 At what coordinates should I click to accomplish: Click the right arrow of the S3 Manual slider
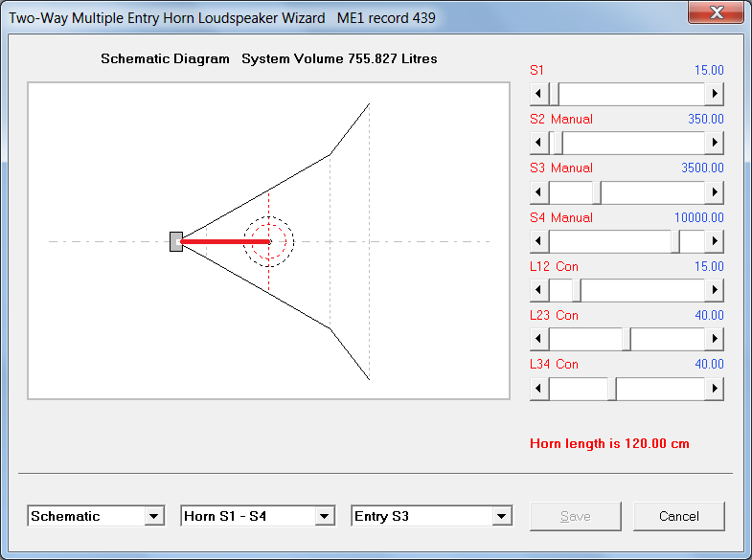tap(714, 192)
